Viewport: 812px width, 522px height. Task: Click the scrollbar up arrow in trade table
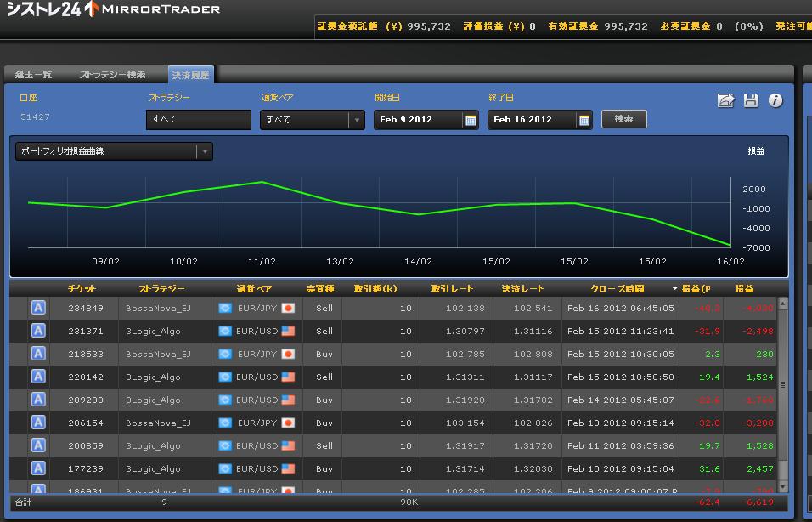pyautogui.click(x=782, y=303)
